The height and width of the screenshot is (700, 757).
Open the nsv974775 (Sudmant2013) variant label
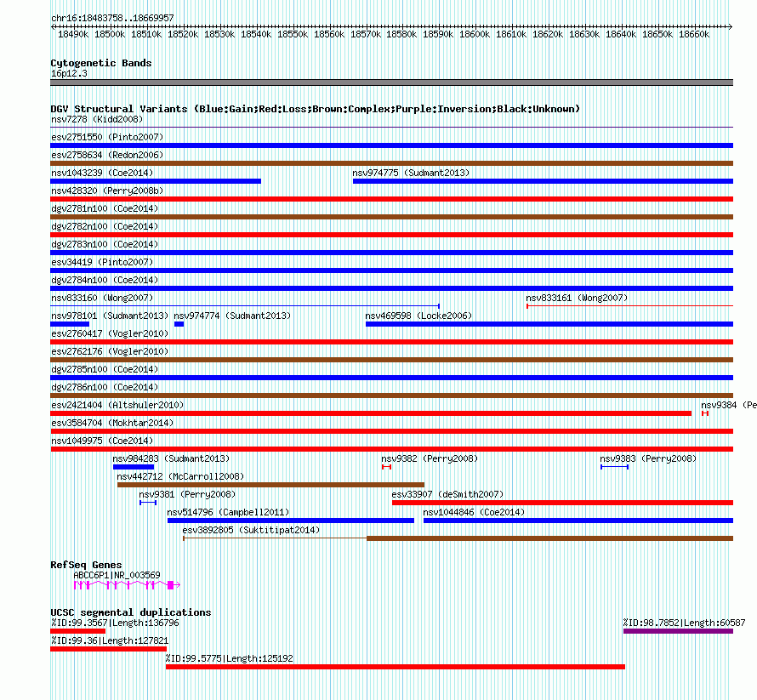point(411,173)
